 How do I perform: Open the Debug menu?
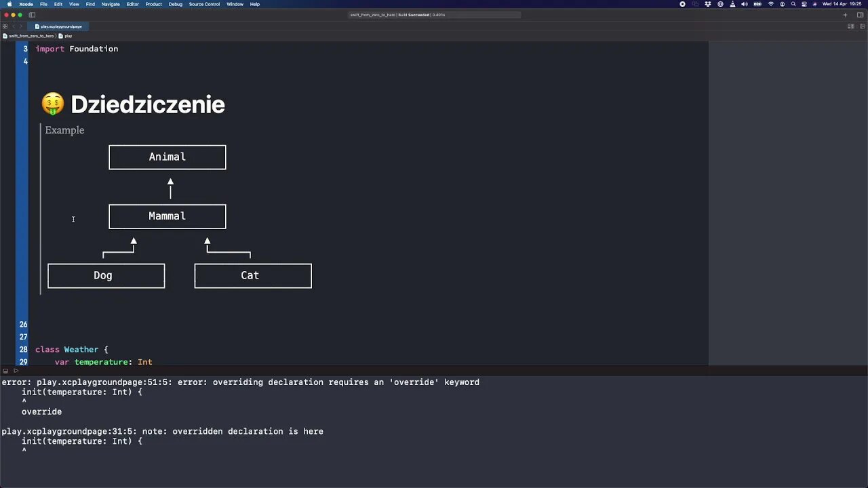175,4
